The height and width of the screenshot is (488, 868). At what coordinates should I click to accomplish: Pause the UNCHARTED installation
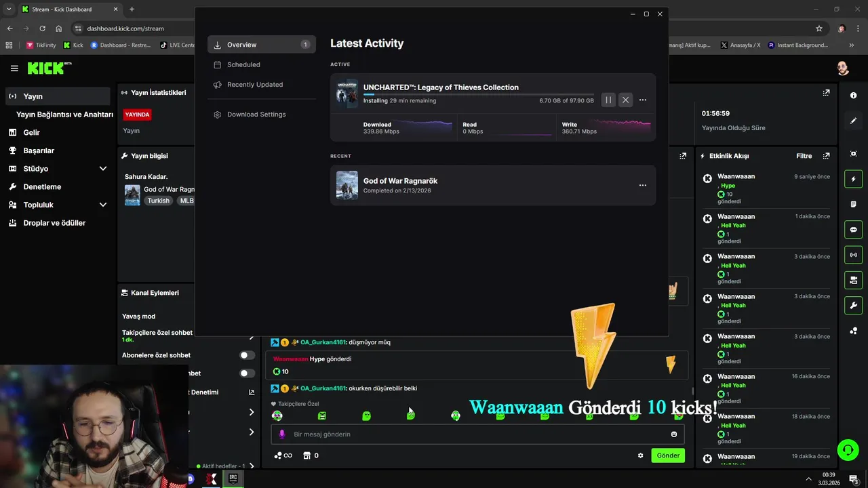coord(608,100)
